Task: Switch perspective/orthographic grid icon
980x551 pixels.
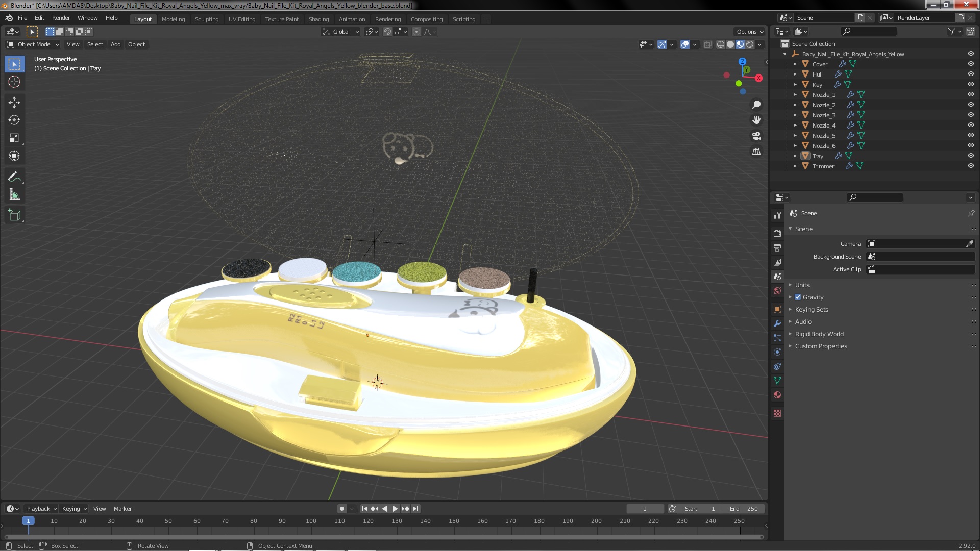Action: tap(756, 152)
